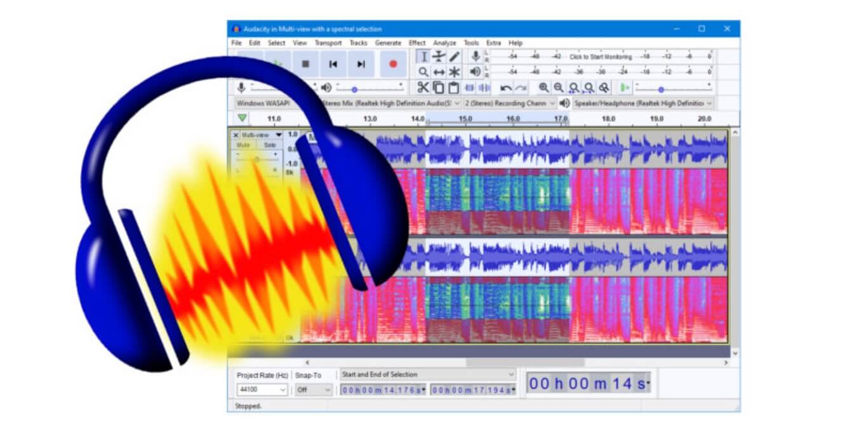Viewport: 868px width, 436px height.
Task: Click the horizontal scrollbar thumb
Action: tap(525, 362)
